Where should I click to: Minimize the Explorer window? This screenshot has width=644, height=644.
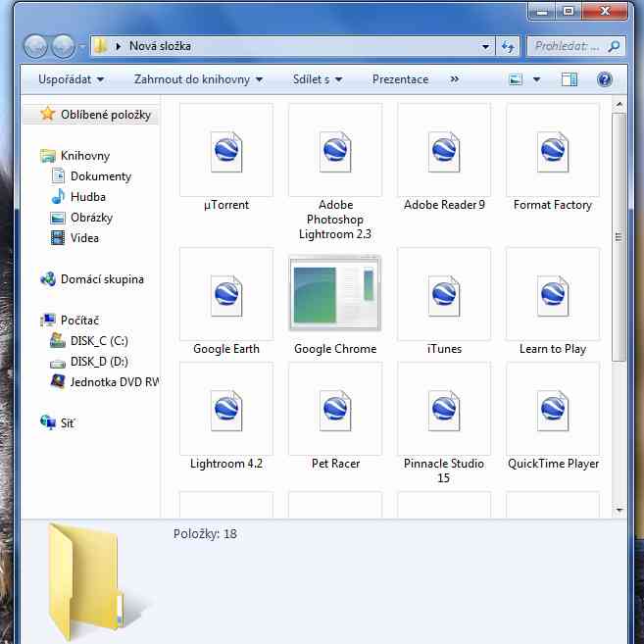pos(542,12)
